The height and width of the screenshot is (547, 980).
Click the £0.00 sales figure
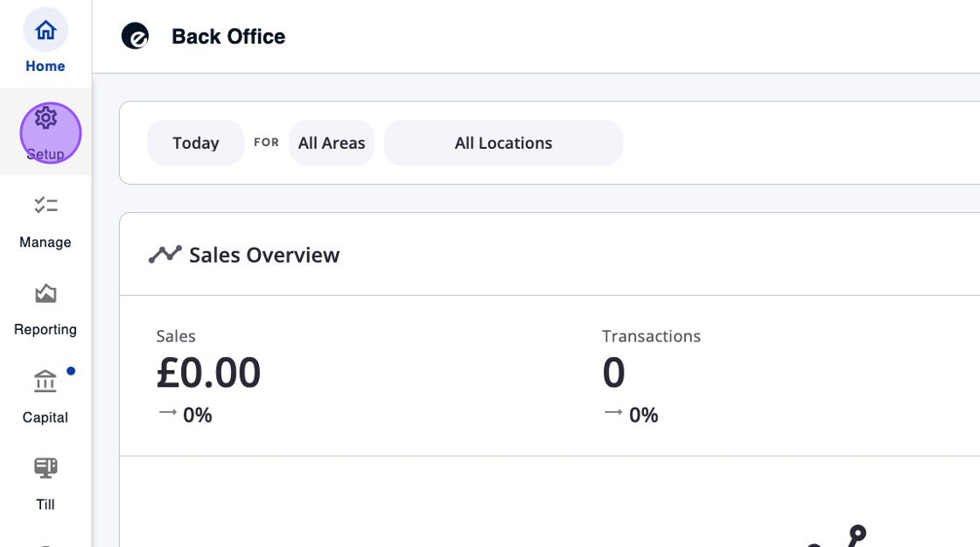[208, 373]
